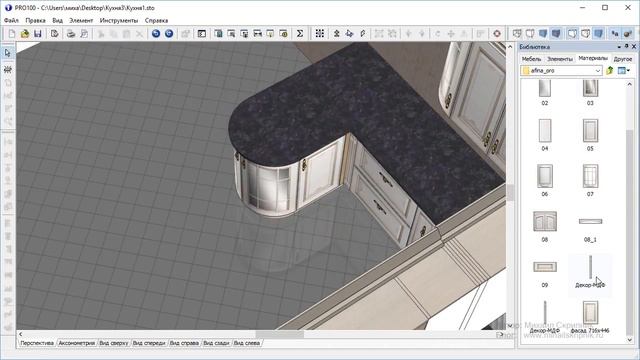Screen dimensions: 640x360
Task: Open the printer icon in toolbar
Action: (x=71, y=33)
